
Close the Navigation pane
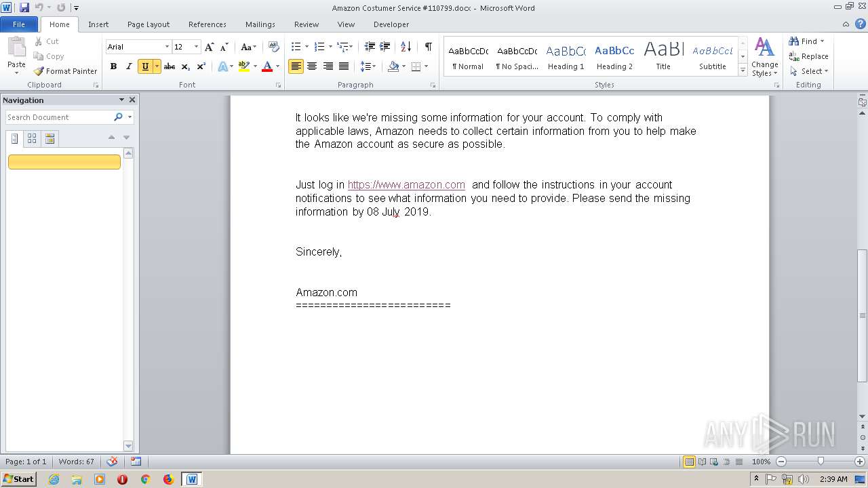(132, 100)
